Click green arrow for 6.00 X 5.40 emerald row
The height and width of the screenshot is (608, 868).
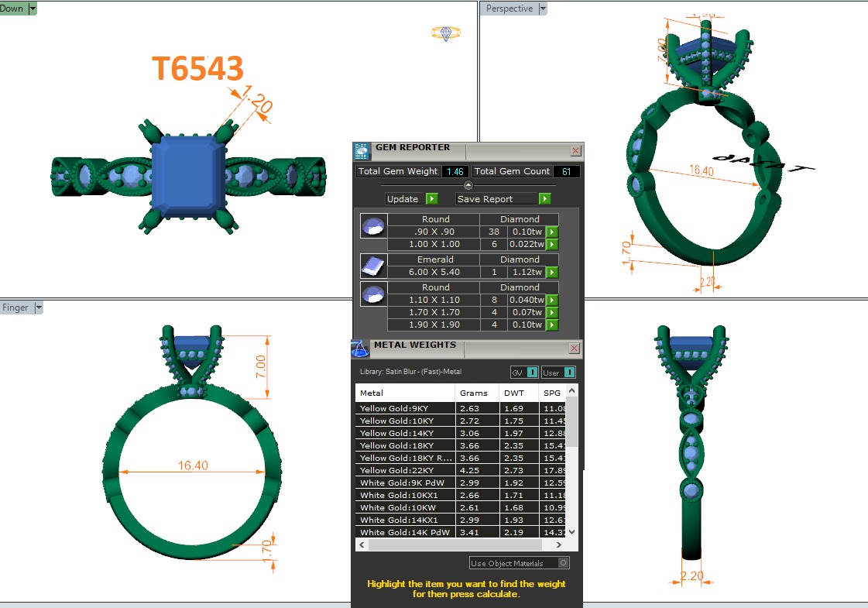pyautogui.click(x=552, y=273)
